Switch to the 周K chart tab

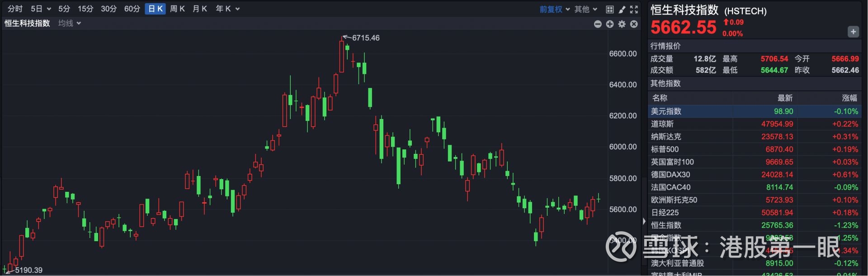[177, 9]
